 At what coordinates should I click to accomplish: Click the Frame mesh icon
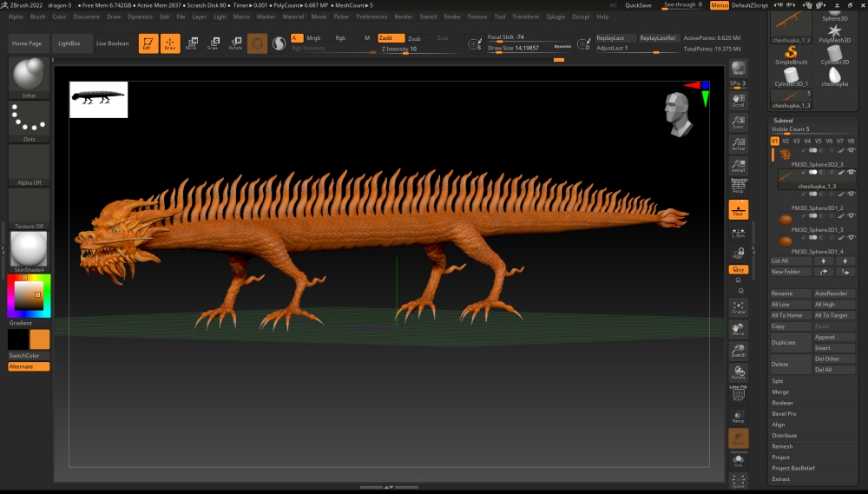(x=739, y=307)
